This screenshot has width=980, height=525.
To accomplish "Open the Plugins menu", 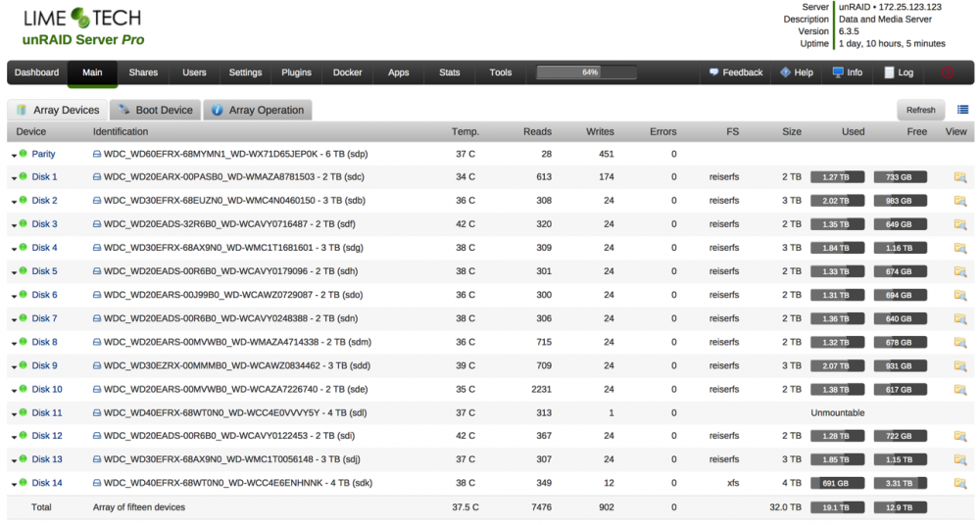I will [296, 72].
